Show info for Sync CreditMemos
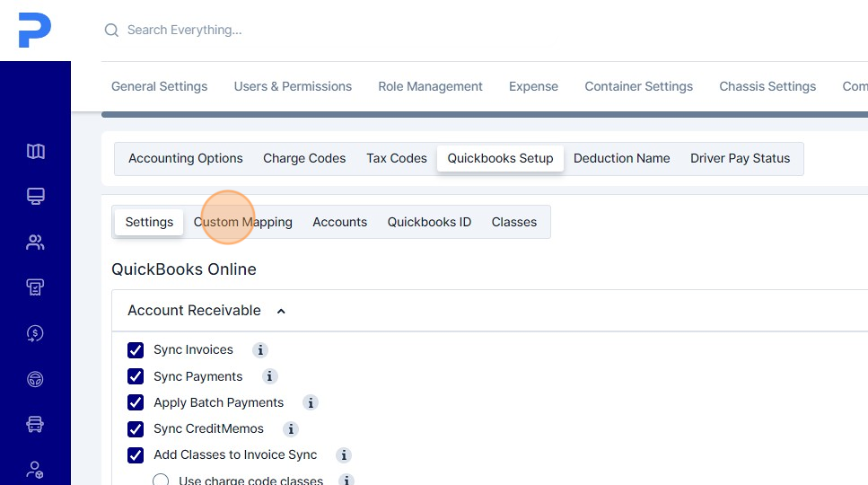Image resolution: width=868 pixels, height=485 pixels. (291, 429)
